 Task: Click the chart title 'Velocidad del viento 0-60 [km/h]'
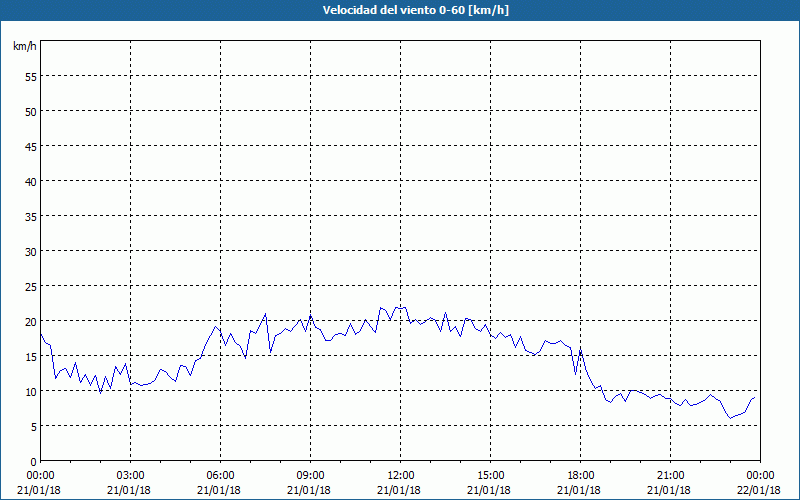pos(416,10)
